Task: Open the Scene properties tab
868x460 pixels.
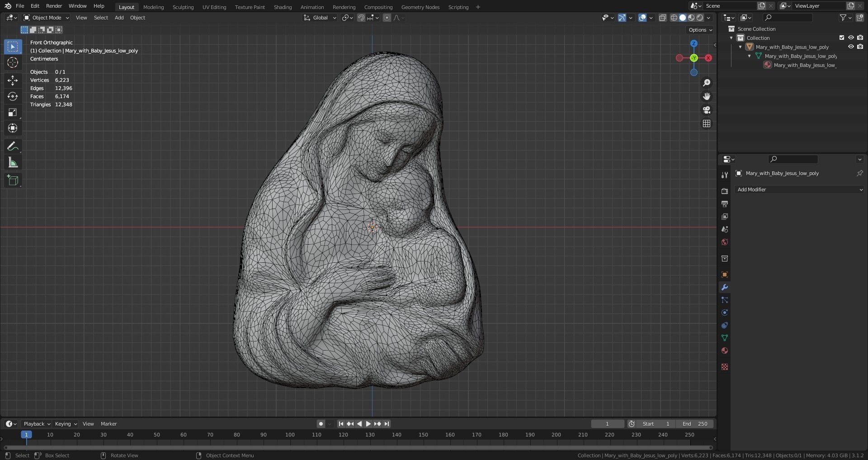Action: [x=725, y=229]
